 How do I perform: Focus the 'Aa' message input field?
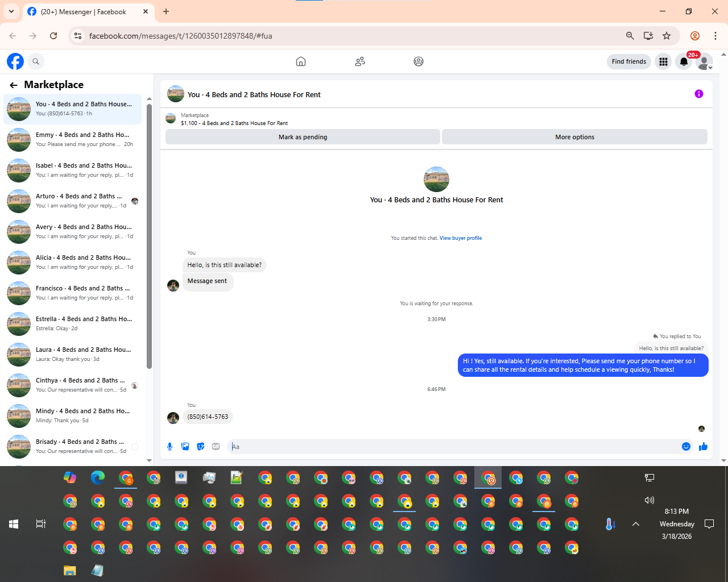coord(454,447)
